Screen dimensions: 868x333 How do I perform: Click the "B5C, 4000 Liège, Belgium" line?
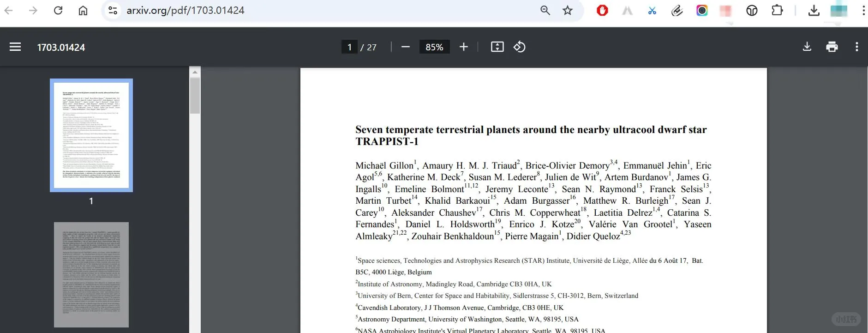coord(394,272)
